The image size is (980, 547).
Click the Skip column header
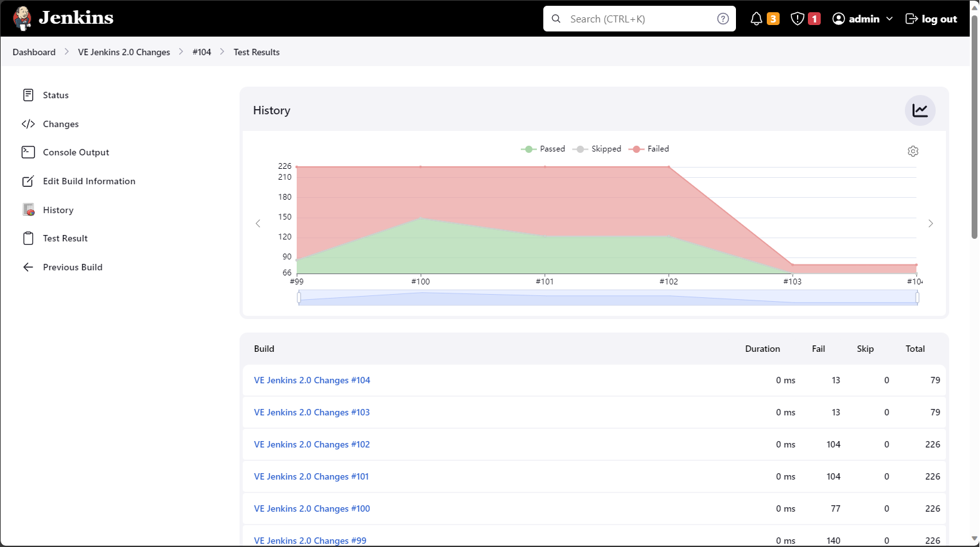point(865,349)
